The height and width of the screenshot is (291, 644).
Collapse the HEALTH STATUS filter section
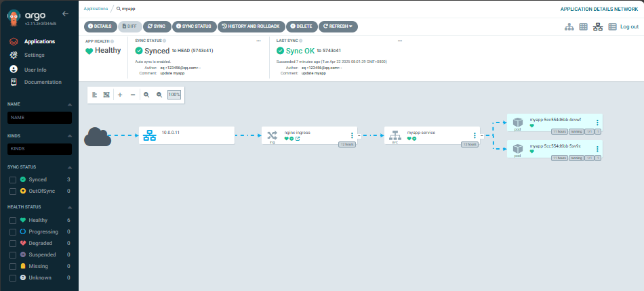(69, 207)
